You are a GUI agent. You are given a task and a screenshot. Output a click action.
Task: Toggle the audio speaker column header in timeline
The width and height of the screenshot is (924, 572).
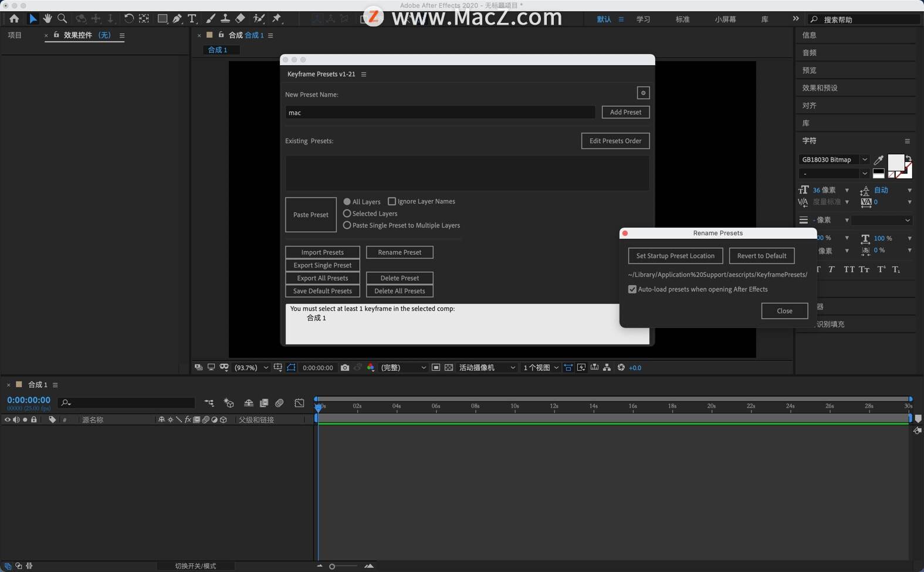tap(16, 420)
